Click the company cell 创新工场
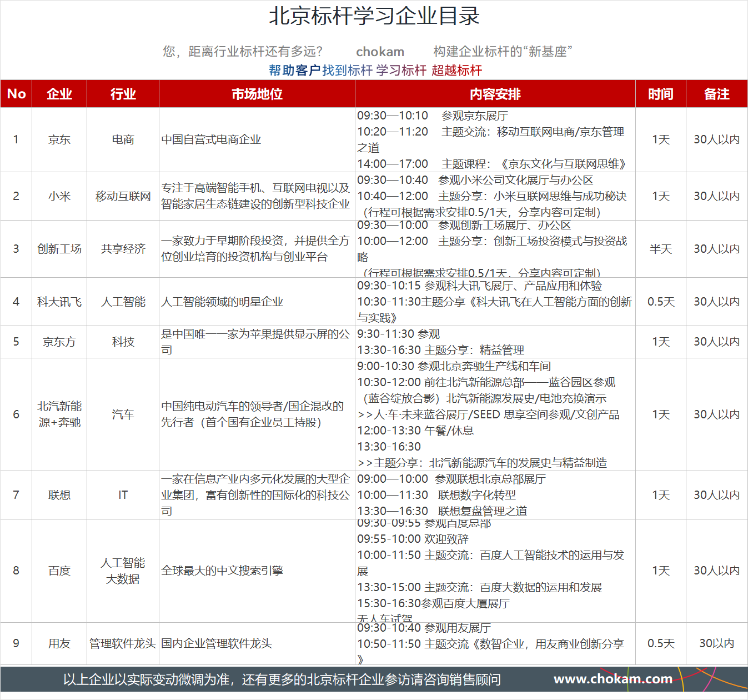This screenshot has width=748, height=700. point(59,249)
